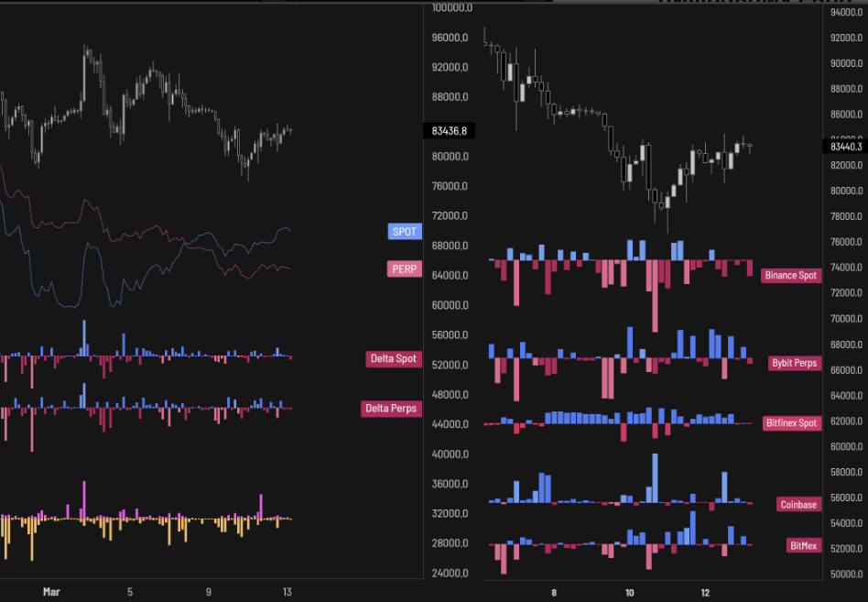Click the 58000.0 price axis value
The height and width of the screenshot is (602, 868).
pyautogui.click(x=846, y=472)
